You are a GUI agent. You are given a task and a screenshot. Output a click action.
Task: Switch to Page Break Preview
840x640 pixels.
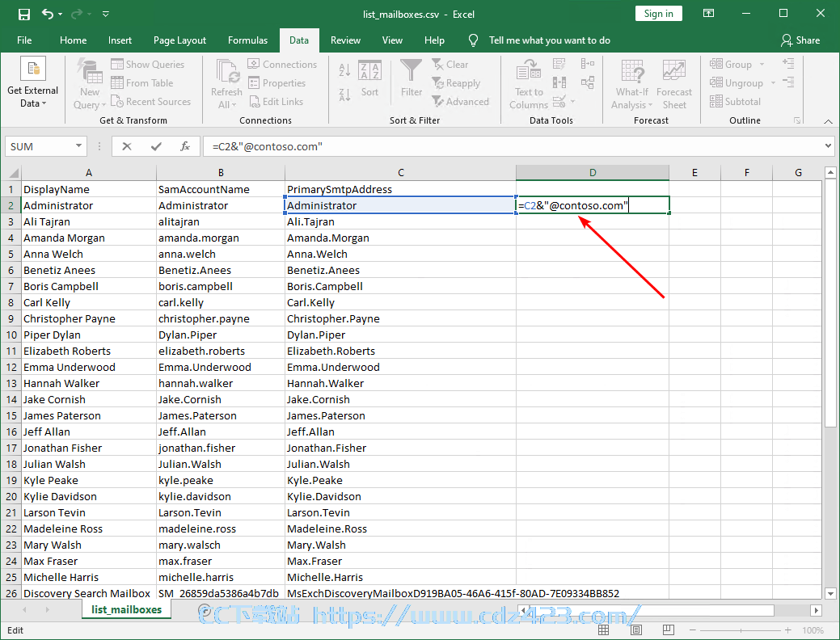pos(668,629)
